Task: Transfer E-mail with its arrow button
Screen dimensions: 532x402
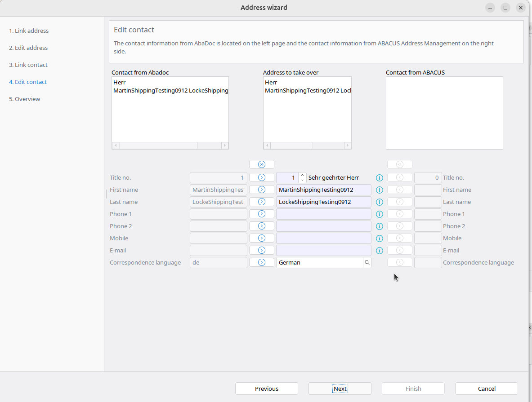Action: (x=262, y=250)
